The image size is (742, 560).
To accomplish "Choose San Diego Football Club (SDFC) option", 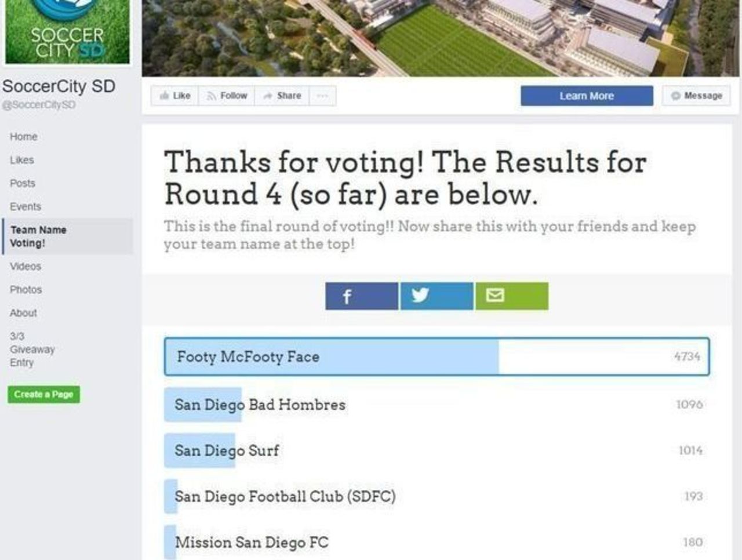I will coord(285,496).
